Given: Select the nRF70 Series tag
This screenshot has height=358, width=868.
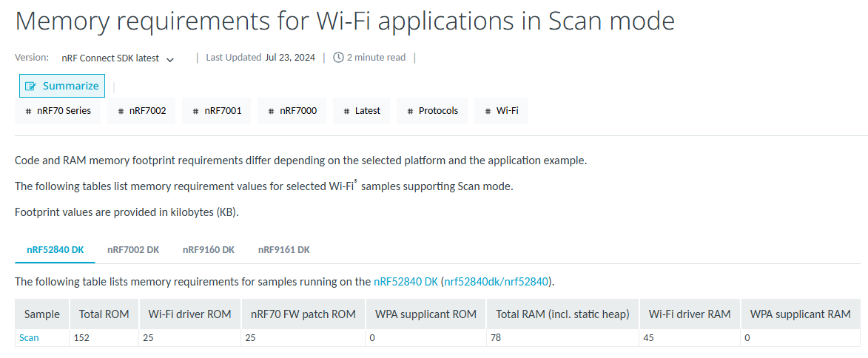Looking at the screenshot, I should [58, 111].
